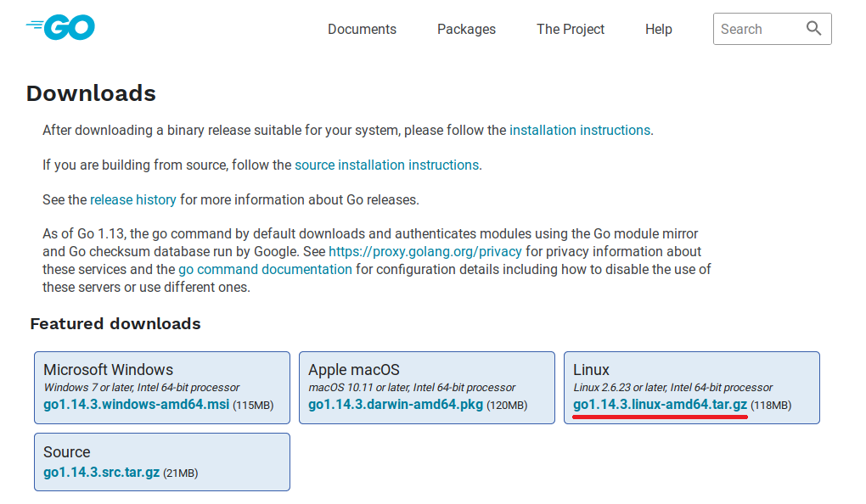Open go command documentation link
866x504 pixels.
265,269
